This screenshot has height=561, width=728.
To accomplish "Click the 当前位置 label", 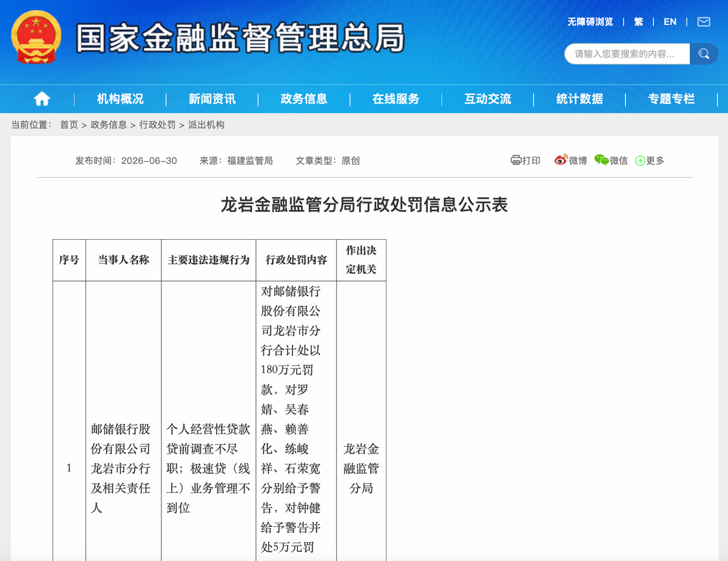I will (32, 124).
